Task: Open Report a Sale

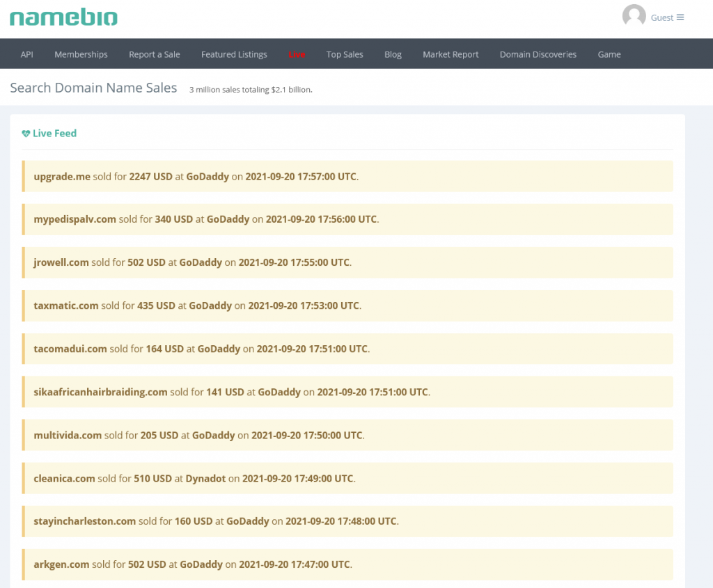Action: tap(155, 54)
